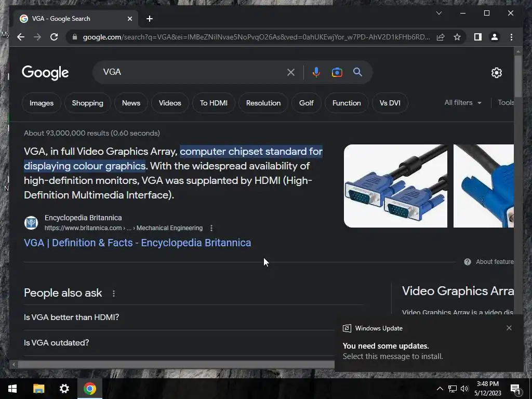
Task: Open the taskbar clock showing 3:48 PM
Action: pos(487,389)
